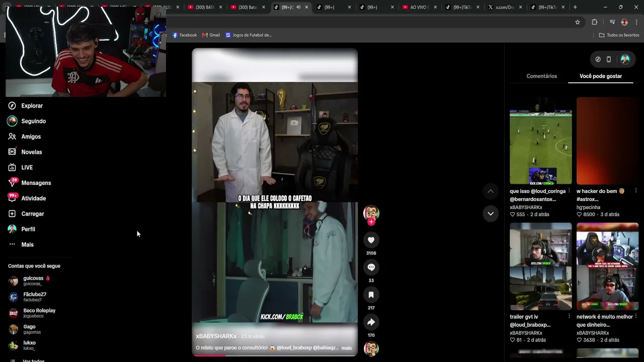Image resolution: width=644 pixels, height=362 pixels.
Task: Open the lukxo followed account
Action: point(22,345)
